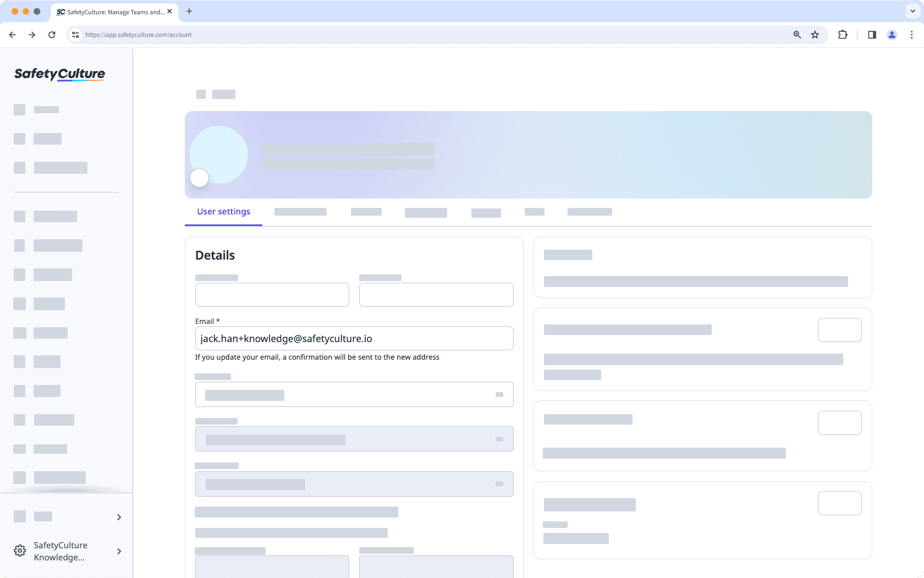Click the gear icon beside SafetyCulture Knowledge
924x578 pixels.
[x=20, y=551]
